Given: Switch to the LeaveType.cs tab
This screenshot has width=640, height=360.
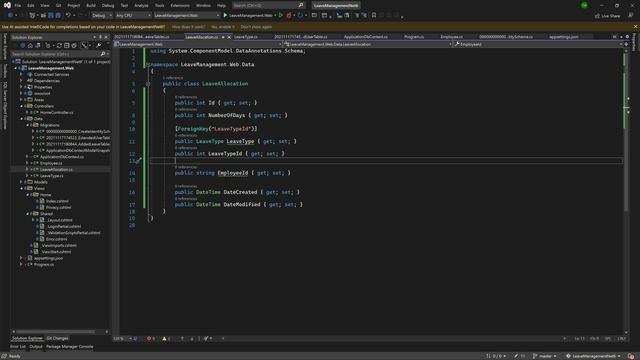Looking at the screenshot, I should click(x=246, y=37).
